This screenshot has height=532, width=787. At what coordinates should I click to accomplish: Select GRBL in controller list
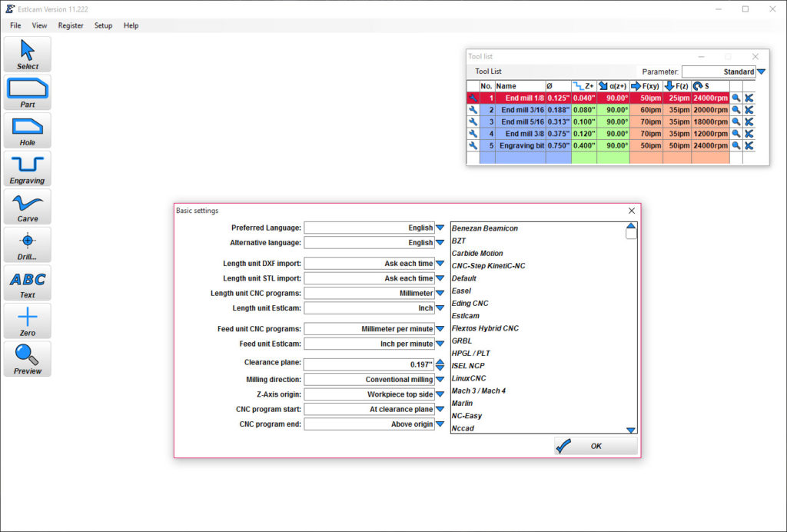[x=462, y=341]
